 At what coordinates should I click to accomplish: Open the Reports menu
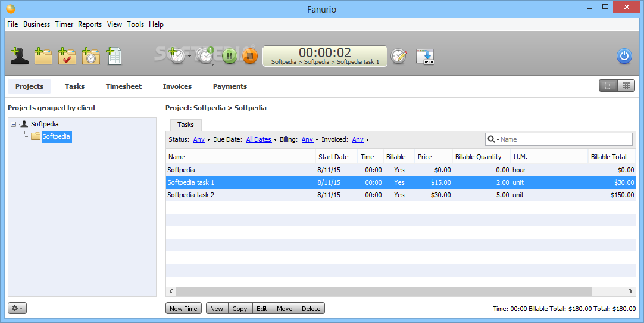click(x=90, y=24)
